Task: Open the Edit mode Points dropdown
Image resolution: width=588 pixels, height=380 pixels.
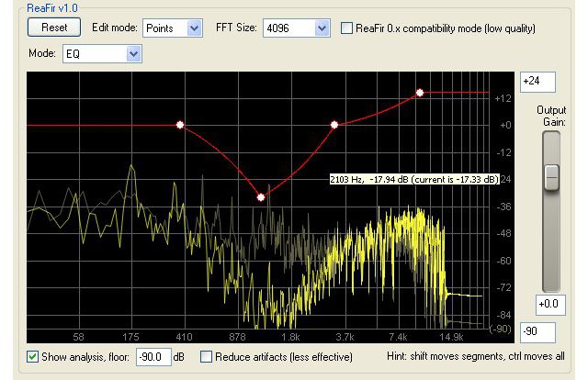Action: pos(173,28)
